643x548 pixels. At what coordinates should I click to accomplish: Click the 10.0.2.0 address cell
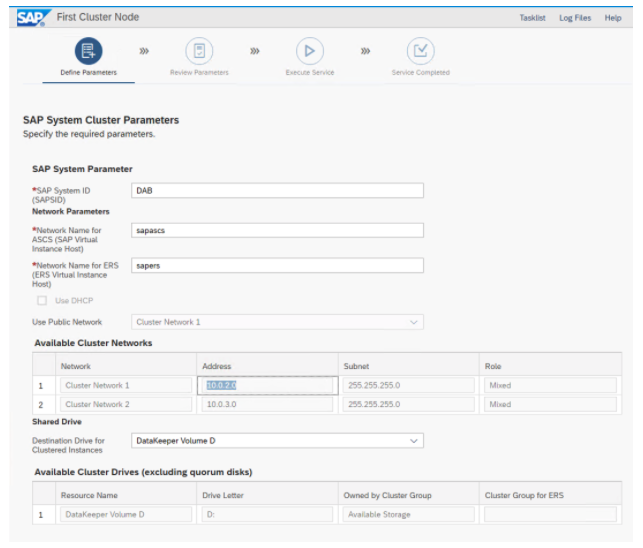[267, 386]
